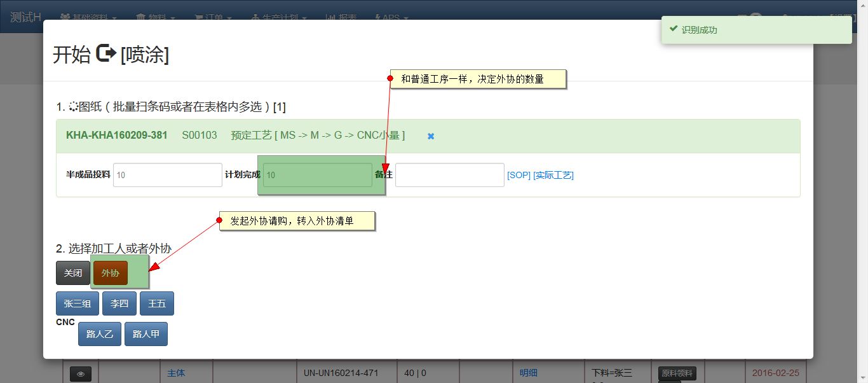Screen dimensions: 868x383
Task: Select worker 张三组 as the processor
Action: point(77,303)
